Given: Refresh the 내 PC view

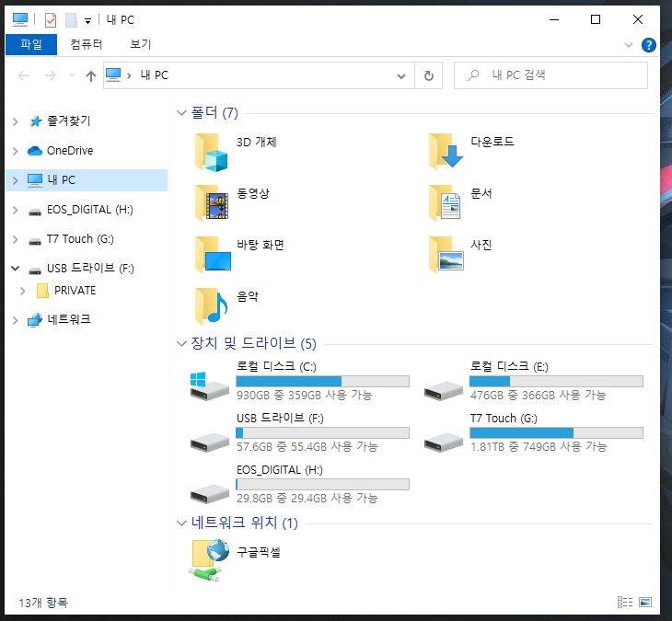Looking at the screenshot, I should coord(429,75).
